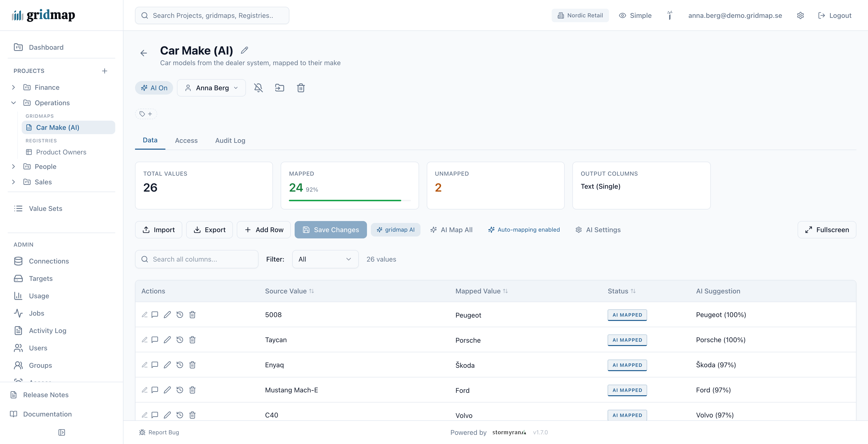
Task: Click the Peugeot mapped value cell
Action: pyautogui.click(x=468, y=315)
